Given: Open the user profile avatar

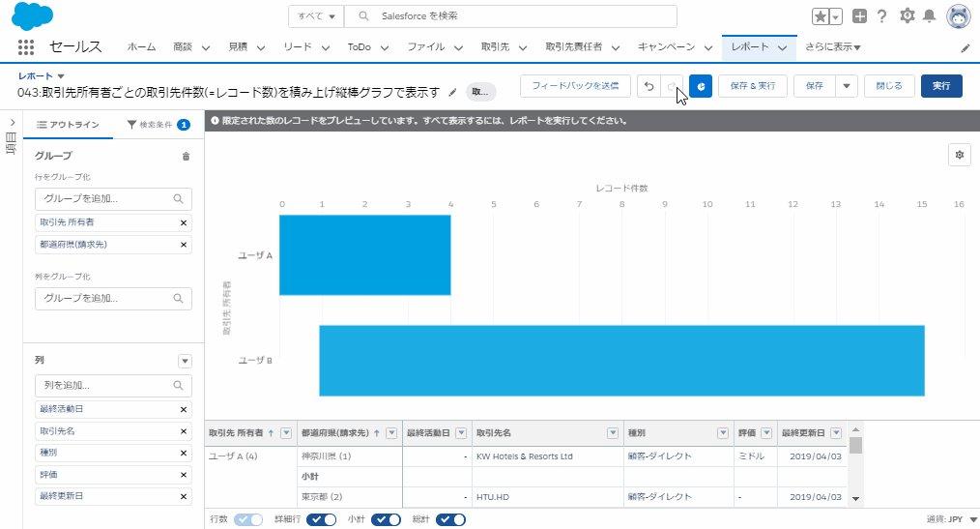Looking at the screenshot, I should pos(959,16).
